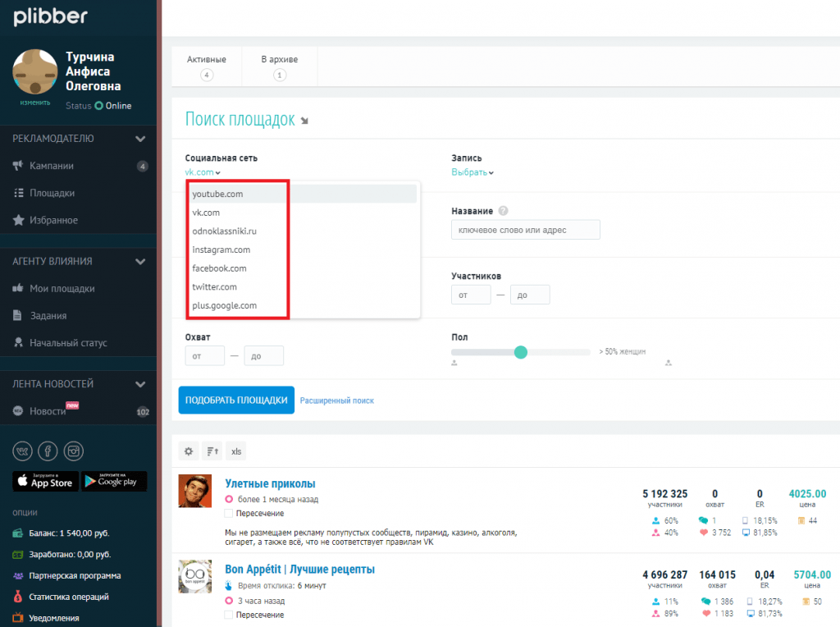Open the Instagram social icon in sidebar

click(x=75, y=451)
